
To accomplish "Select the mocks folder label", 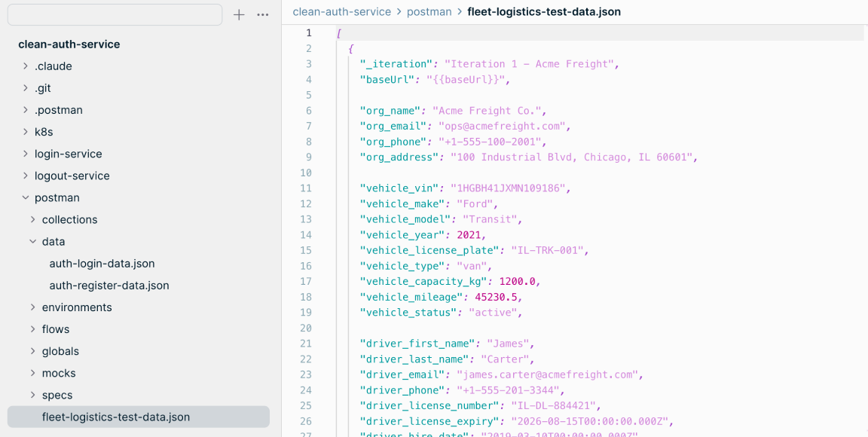I will (59, 373).
